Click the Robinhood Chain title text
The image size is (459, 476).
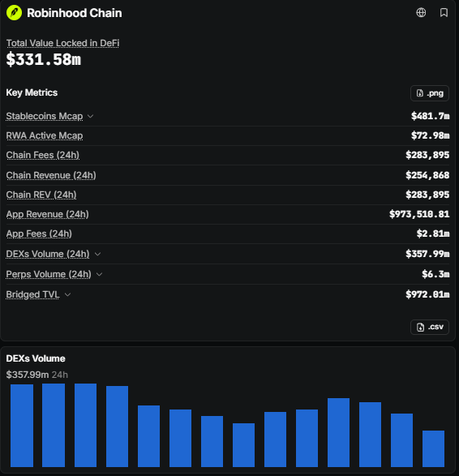tap(75, 13)
